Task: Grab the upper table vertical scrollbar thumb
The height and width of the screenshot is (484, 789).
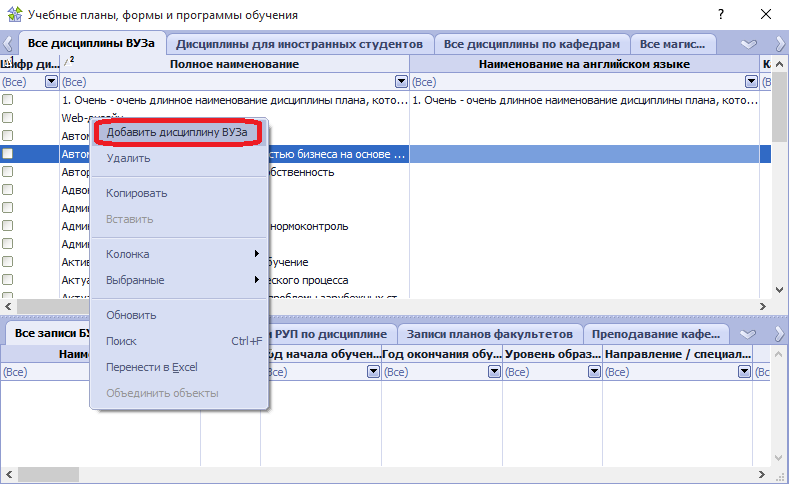Action: pos(779,106)
